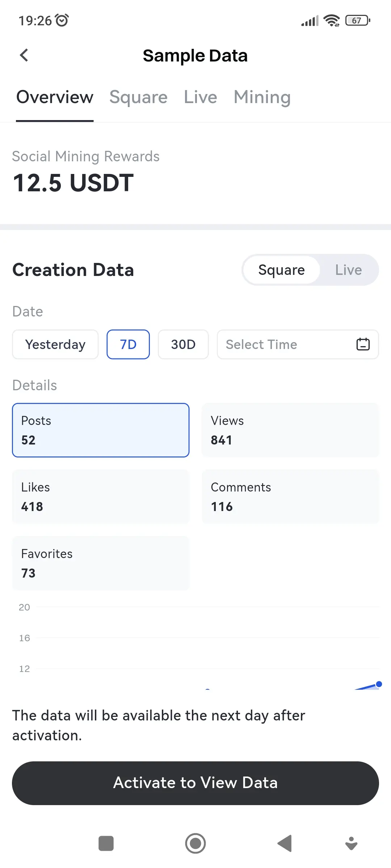Image resolution: width=391 pixels, height=868 pixels.
Task: Tap the Android home circle icon
Action: click(195, 843)
